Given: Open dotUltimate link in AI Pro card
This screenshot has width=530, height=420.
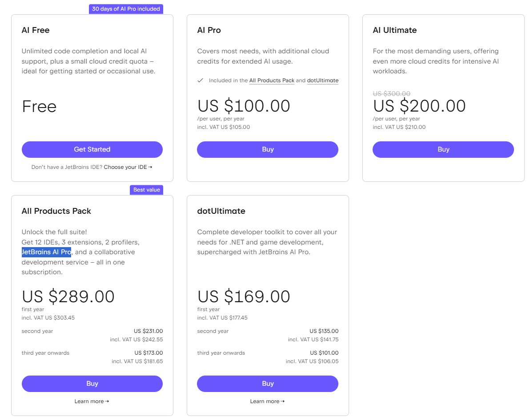Looking at the screenshot, I should point(322,80).
